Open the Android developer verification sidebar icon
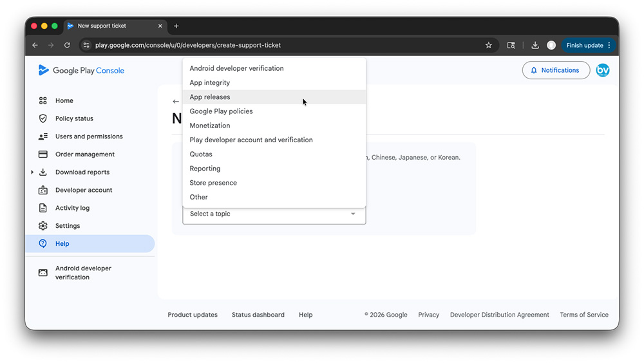Screen dimensions: 644x363 43,273
